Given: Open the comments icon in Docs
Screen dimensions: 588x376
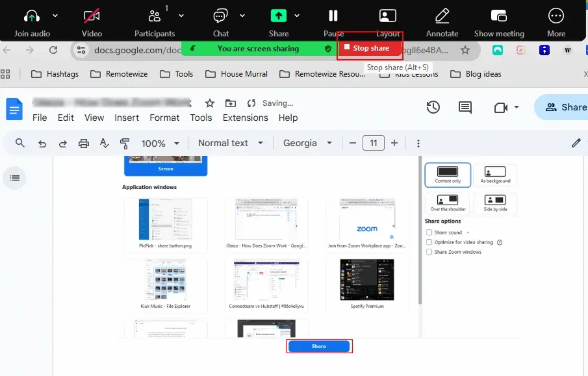Looking at the screenshot, I should pos(465,108).
